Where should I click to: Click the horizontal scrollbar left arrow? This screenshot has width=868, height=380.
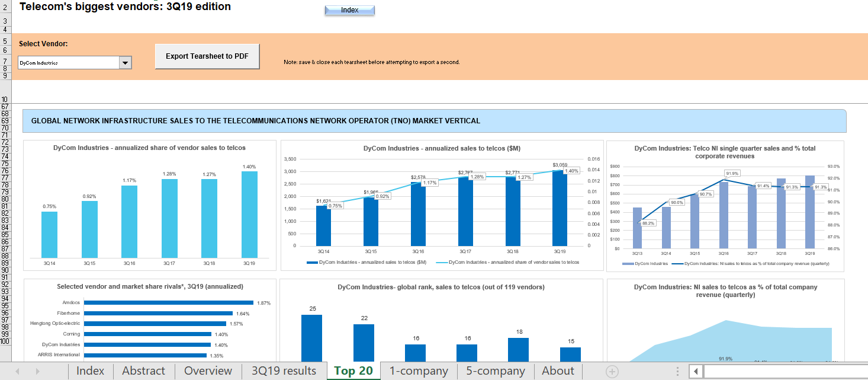[x=696, y=371]
